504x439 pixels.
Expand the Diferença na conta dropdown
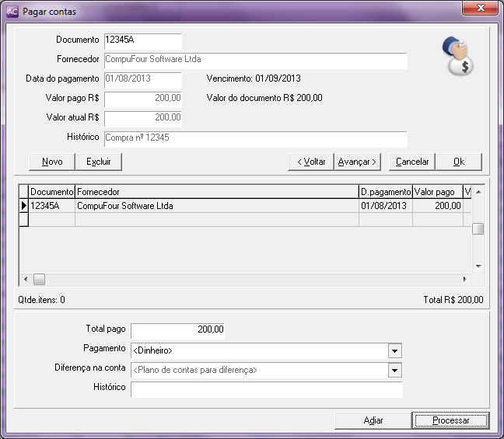395,371
